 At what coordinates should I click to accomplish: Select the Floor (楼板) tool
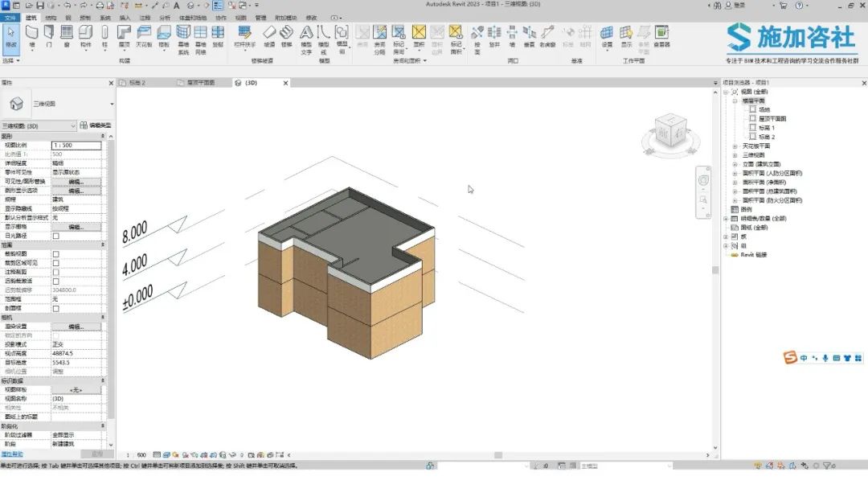pos(164,36)
